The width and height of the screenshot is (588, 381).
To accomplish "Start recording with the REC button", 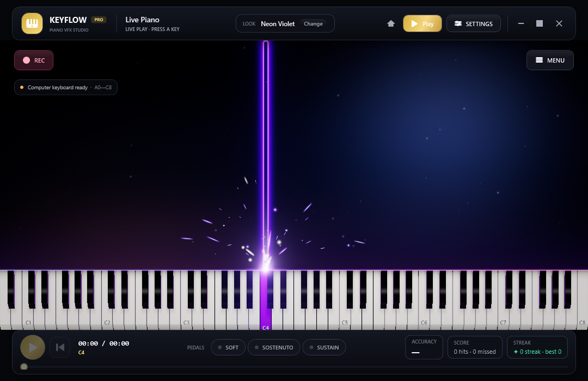I will (34, 60).
